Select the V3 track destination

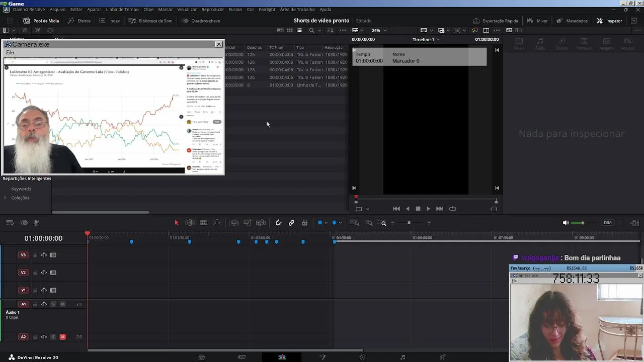click(x=23, y=255)
